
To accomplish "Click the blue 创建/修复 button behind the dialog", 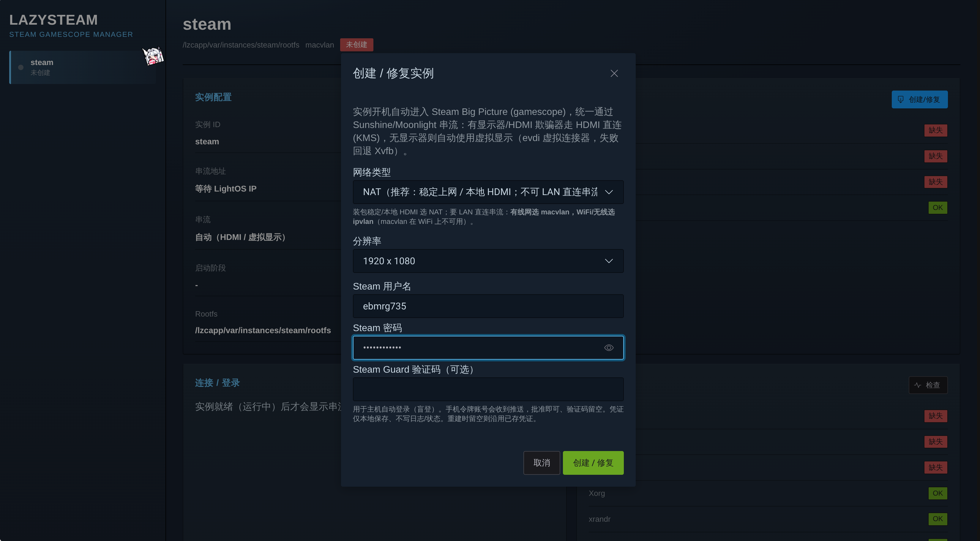I will [x=919, y=99].
